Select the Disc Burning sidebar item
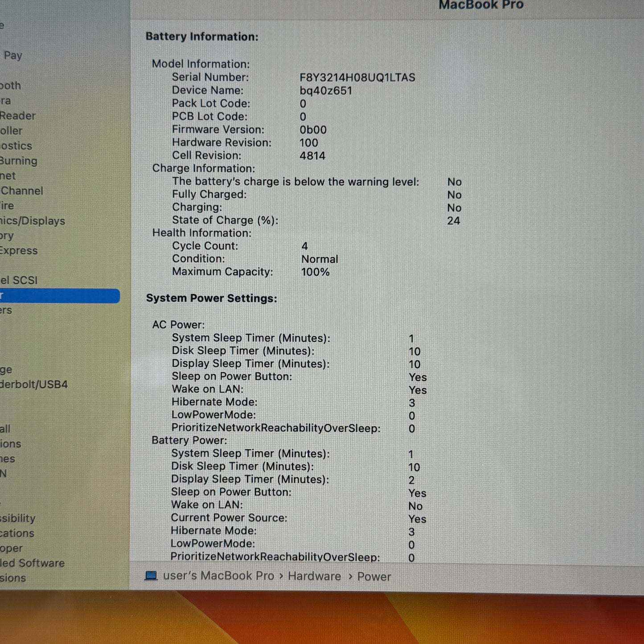 [19, 160]
